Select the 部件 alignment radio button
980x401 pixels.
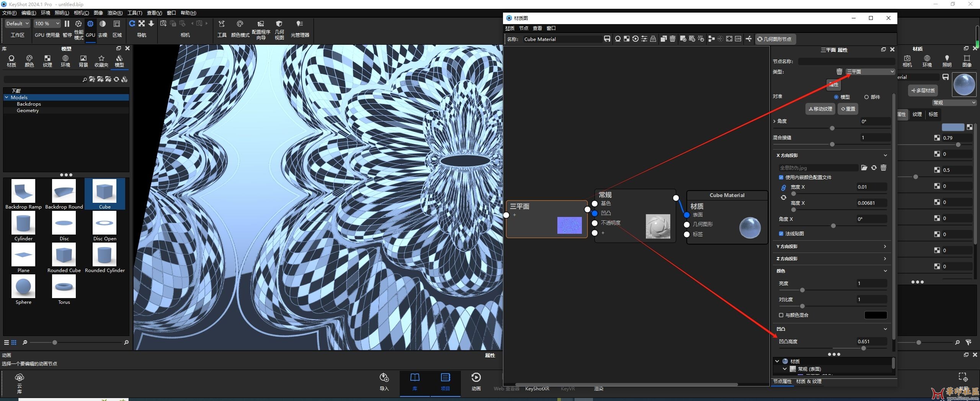tap(866, 97)
